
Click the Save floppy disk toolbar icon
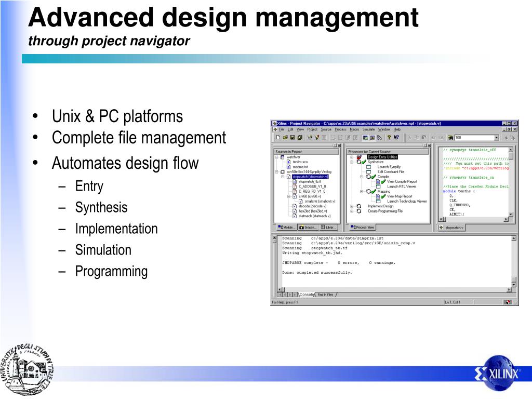(292, 137)
